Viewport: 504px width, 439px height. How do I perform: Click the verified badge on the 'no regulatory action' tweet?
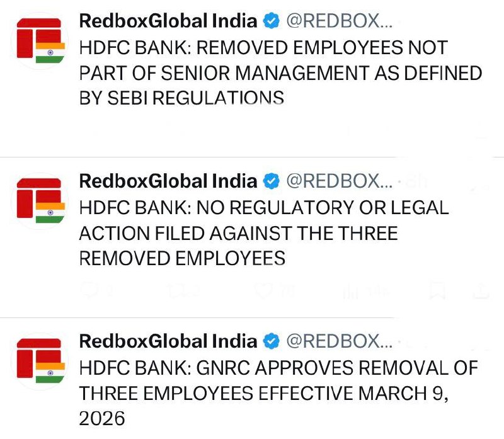click(x=272, y=181)
